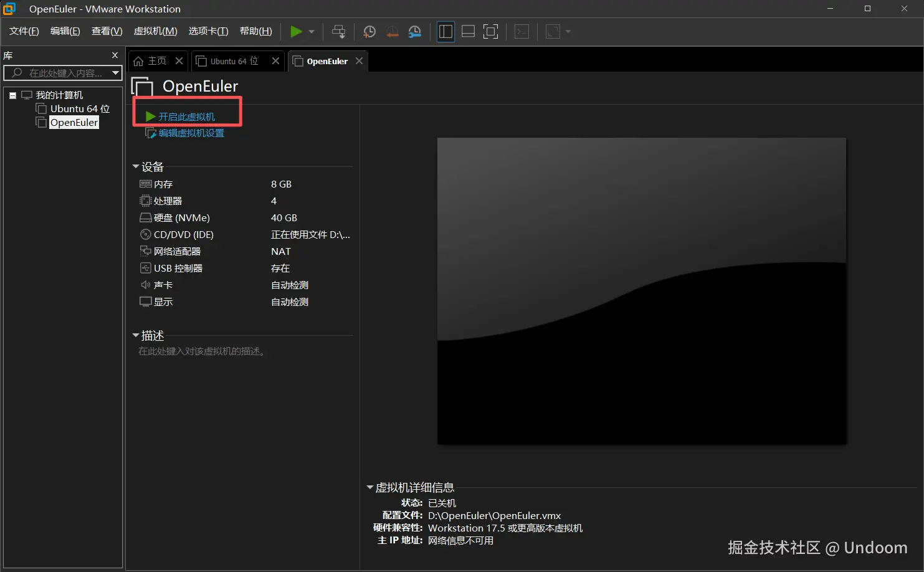
Task: Click the NAT network adapter value
Action: click(x=281, y=251)
